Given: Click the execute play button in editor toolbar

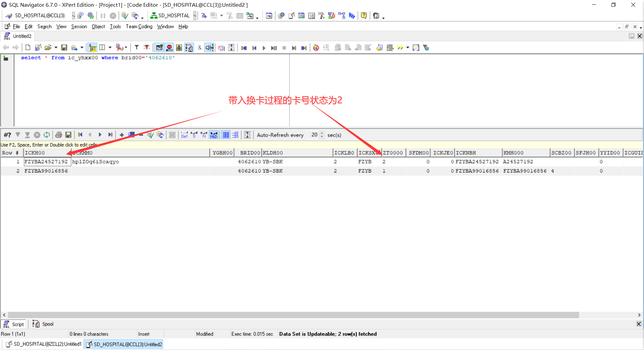Looking at the screenshot, I should 264,48.
